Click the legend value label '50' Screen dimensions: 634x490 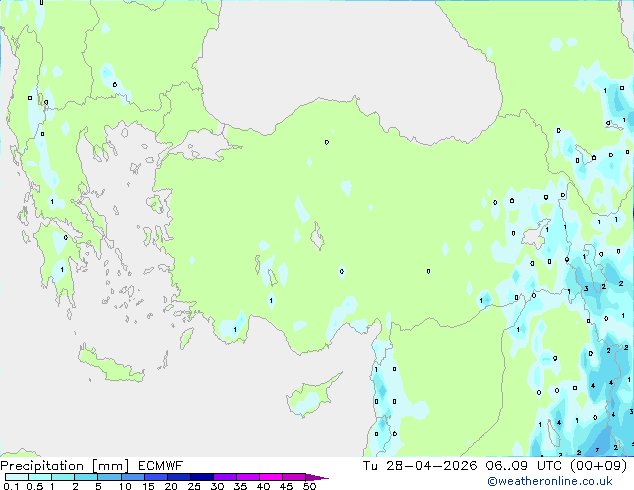pyautogui.click(x=310, y=486)
